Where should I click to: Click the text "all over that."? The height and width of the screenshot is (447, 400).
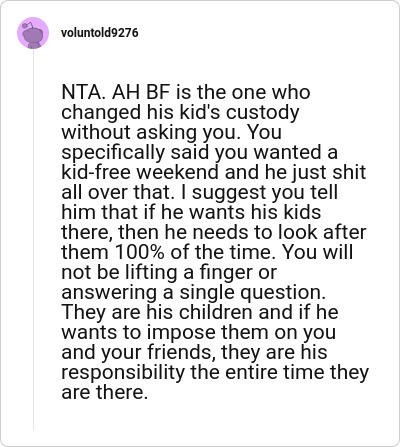118,192
